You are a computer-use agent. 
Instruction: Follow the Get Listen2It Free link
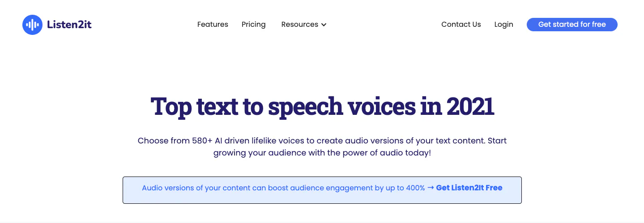click(x=469, y=188)
